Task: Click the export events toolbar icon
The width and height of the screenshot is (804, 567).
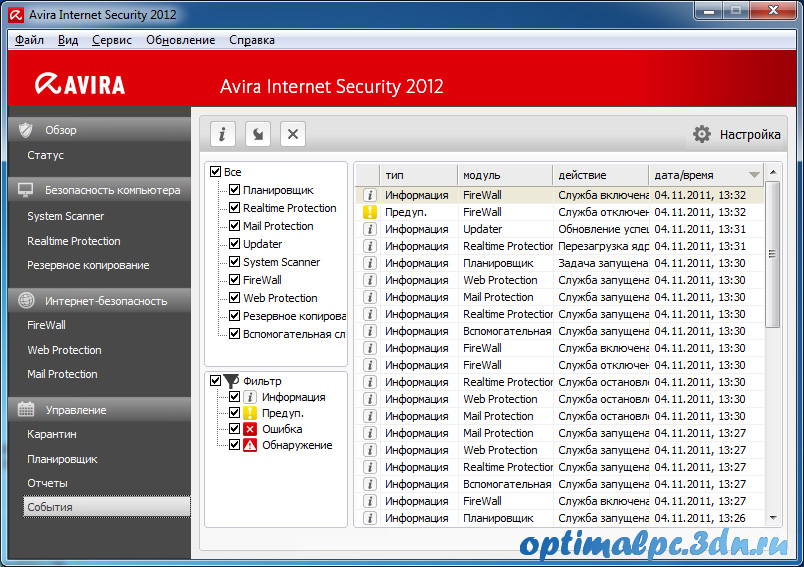Action: [258, 134]
